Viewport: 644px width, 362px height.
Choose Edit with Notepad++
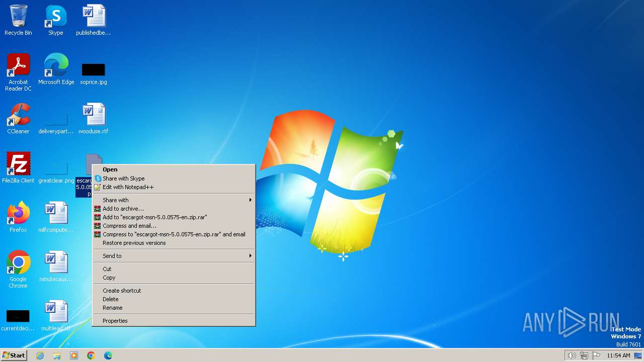174,187
